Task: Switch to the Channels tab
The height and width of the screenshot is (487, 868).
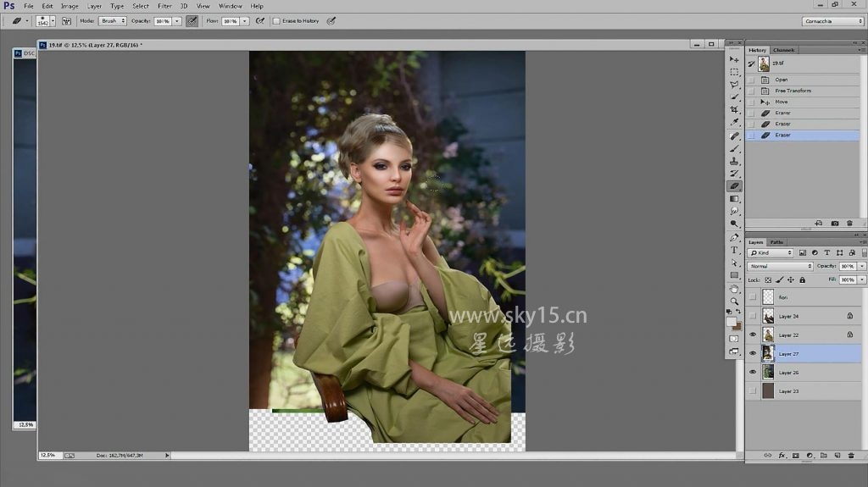Action: coord(783,50)
